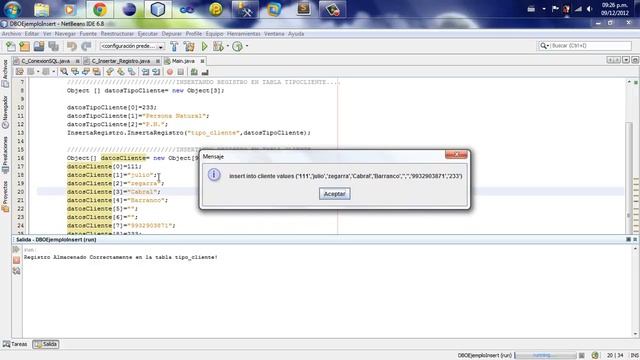Debug main project icon
Viewport: 640px width, 360px height.
[x=218, y=47]
